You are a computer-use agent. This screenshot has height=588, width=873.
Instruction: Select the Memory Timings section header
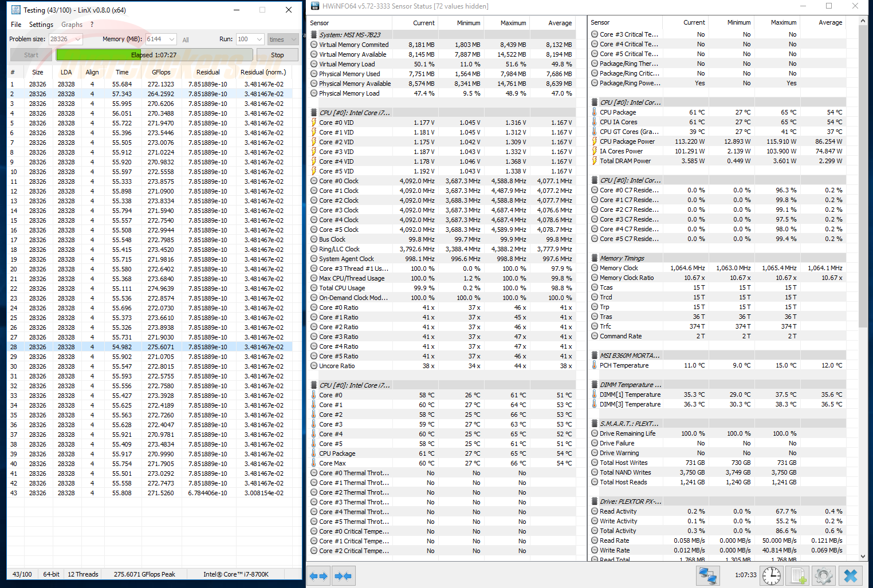click(x=622, y=258)
